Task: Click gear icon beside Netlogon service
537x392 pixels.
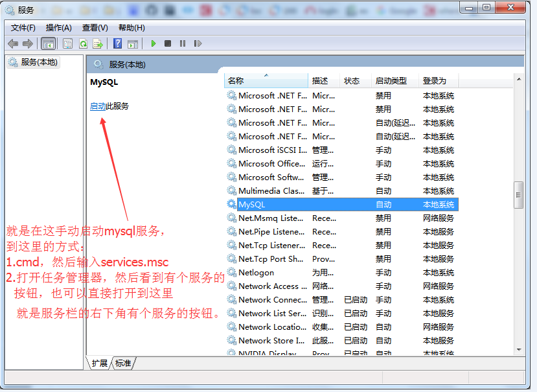Action: point(231,272)
